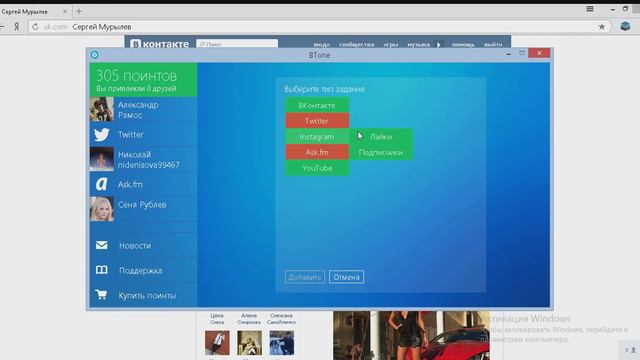Click the Добавить button
This screenshot has height=360, width=640.
pos(305,277)
